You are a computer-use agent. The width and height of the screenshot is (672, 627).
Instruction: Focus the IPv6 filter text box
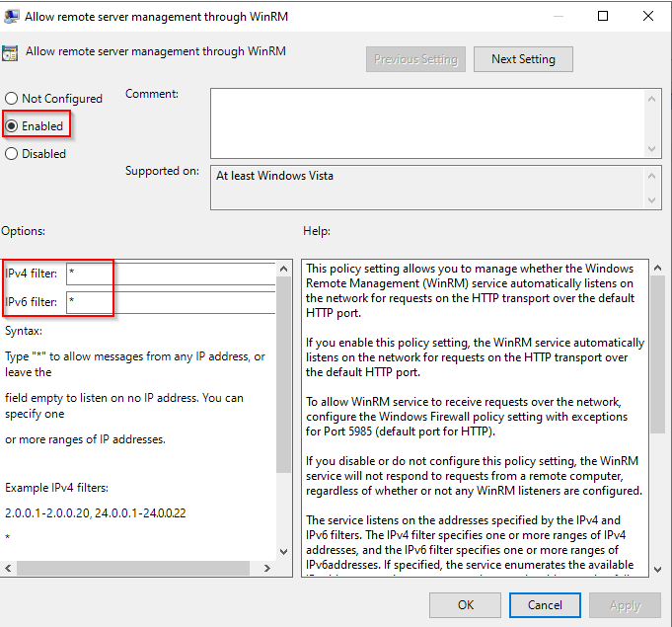tap(170, 301)
